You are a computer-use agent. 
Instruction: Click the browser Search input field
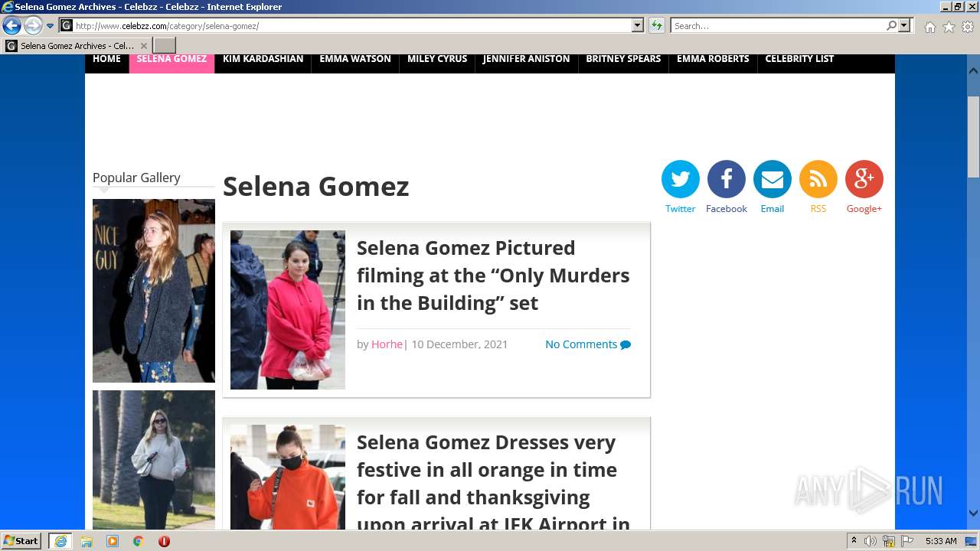pyautogui.click(x=778, y=26)
